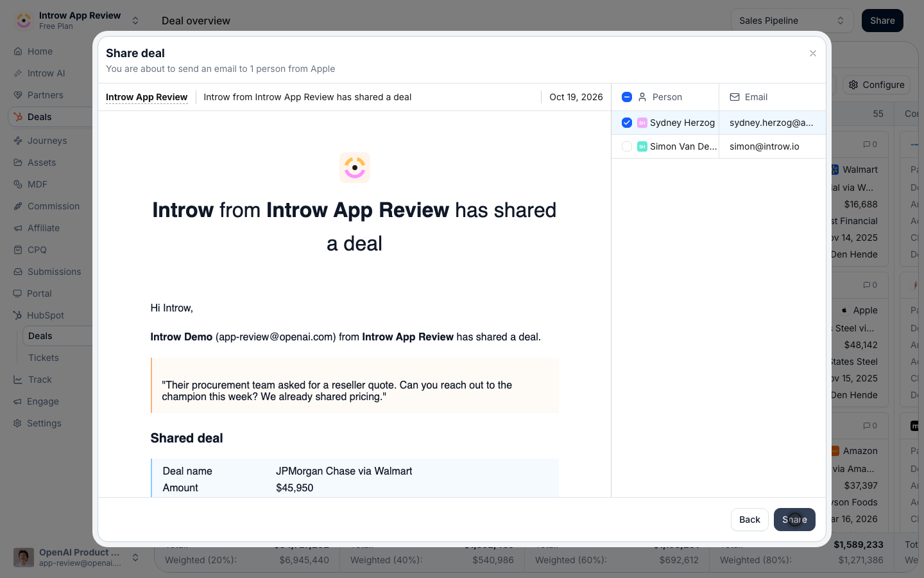Click the Commission icon in the sidebar
The image size is (924, 578).
click(18, 206)
